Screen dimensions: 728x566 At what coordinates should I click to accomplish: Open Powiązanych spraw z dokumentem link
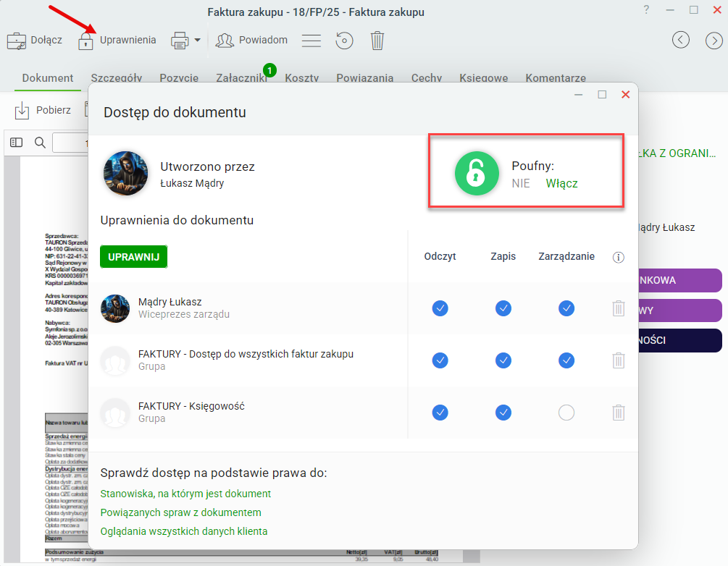click(x=180, y=512)
